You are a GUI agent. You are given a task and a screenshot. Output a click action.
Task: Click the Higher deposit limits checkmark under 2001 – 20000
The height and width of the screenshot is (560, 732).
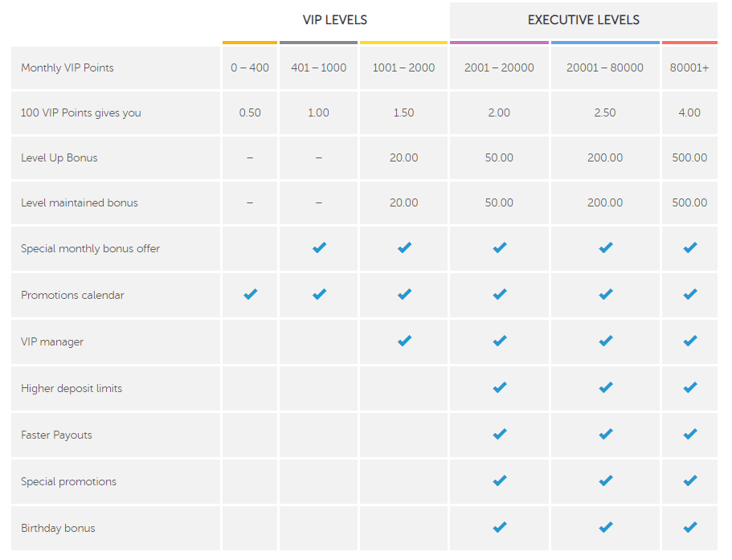500,387
